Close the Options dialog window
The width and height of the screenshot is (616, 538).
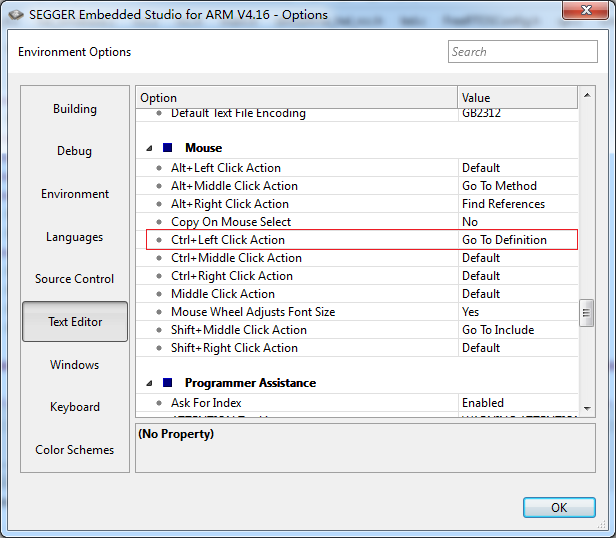[586, 10]
